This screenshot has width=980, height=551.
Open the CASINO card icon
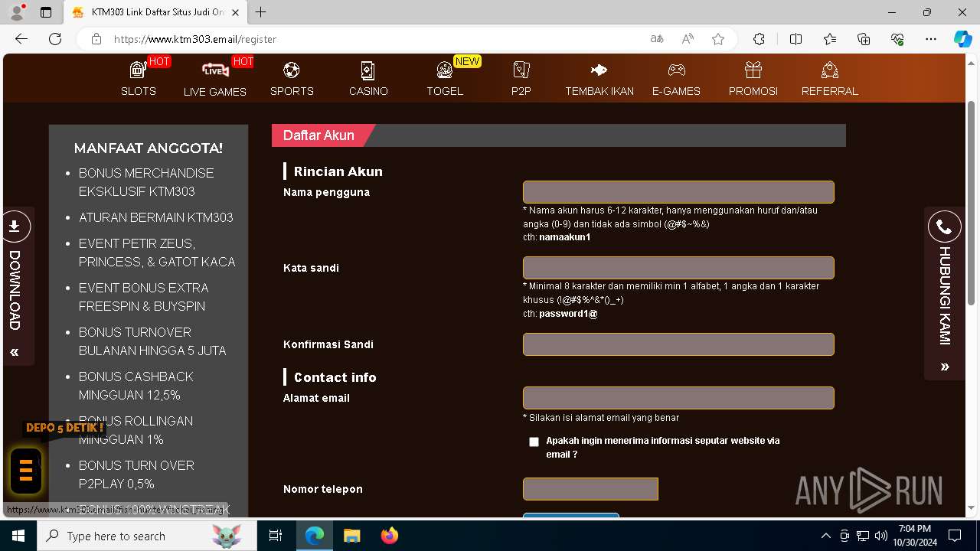368,70
